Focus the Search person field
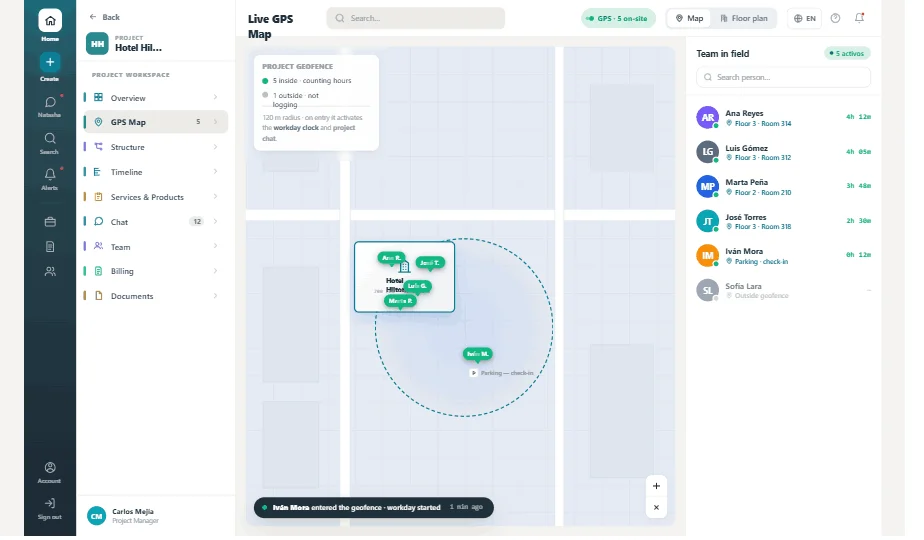The image size is (924, 540). coord(783,77)
